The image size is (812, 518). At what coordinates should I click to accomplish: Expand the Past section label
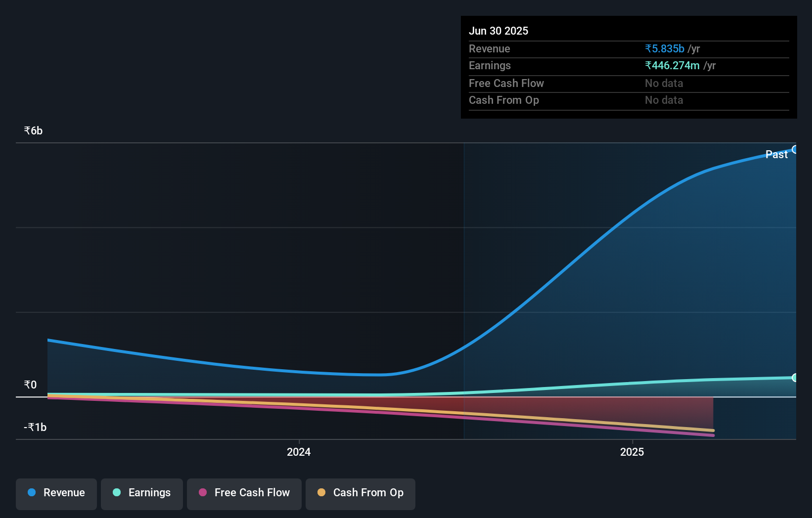776,154
